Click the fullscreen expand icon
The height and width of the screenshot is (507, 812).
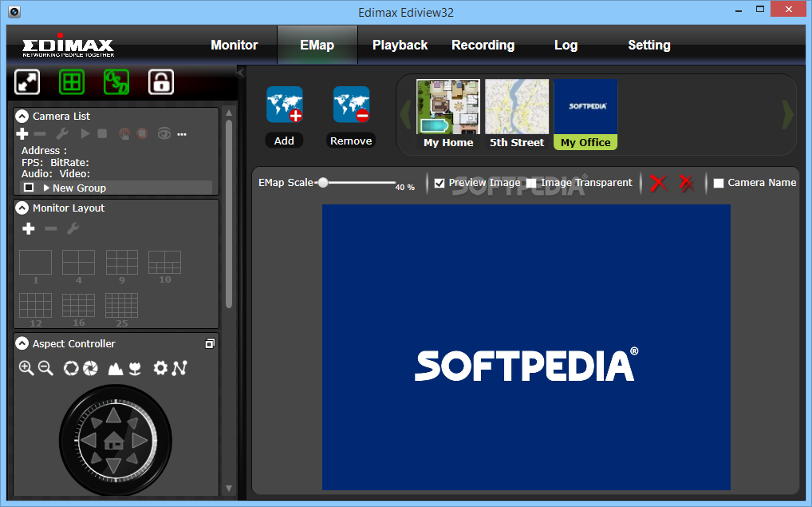(x=27, y=82)
